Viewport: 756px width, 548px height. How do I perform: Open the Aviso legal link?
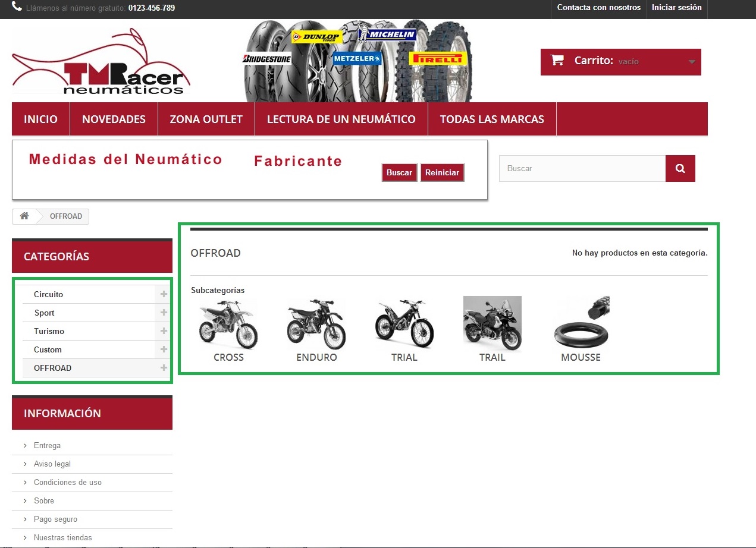coord(52,464)
